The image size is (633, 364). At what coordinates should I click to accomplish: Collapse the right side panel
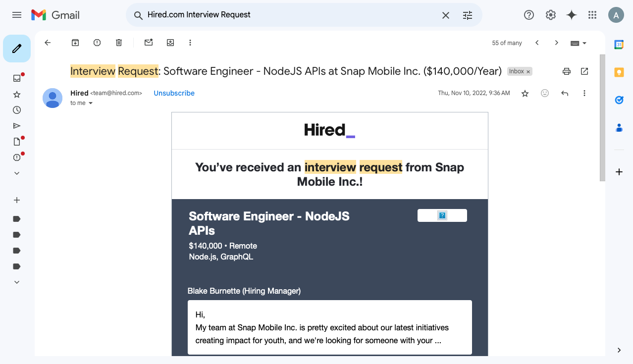coord(619,350)
